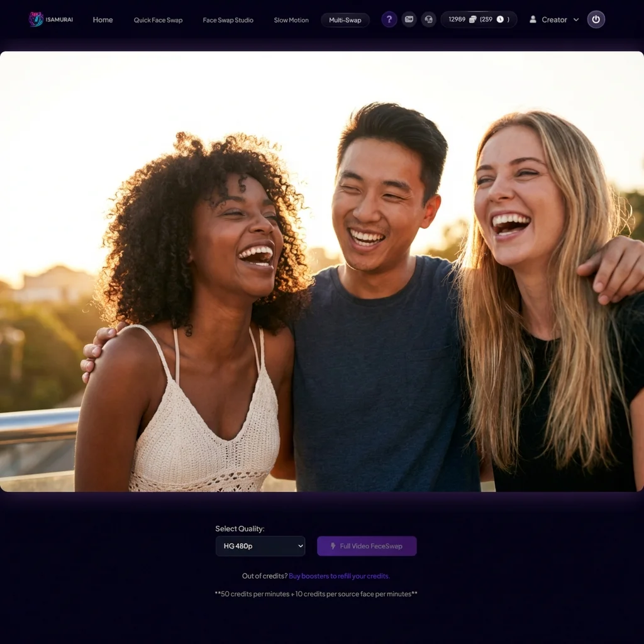Click the card icon beside the help button

409,19
